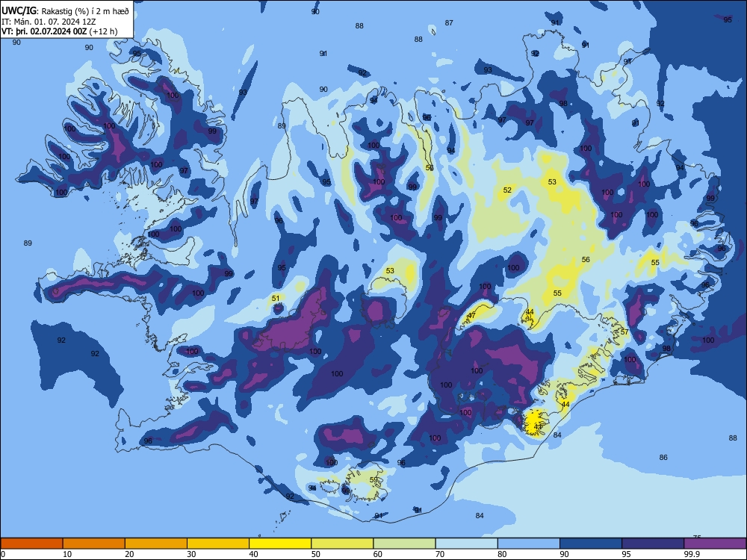This screenshot has width=747, height=560.
Task: Click the humidity value '57' on the map
Action: 624,332
